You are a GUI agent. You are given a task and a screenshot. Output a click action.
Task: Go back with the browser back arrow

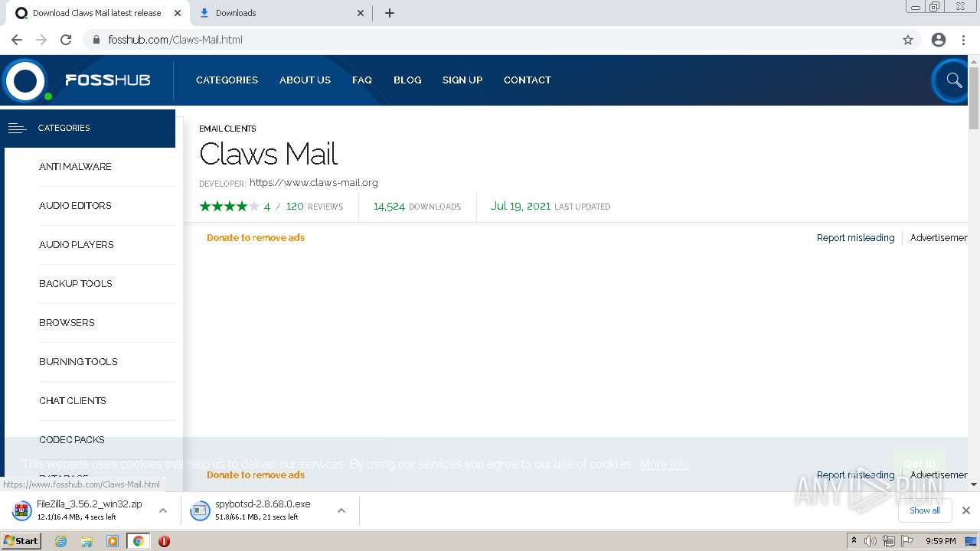tap(17, 40)
